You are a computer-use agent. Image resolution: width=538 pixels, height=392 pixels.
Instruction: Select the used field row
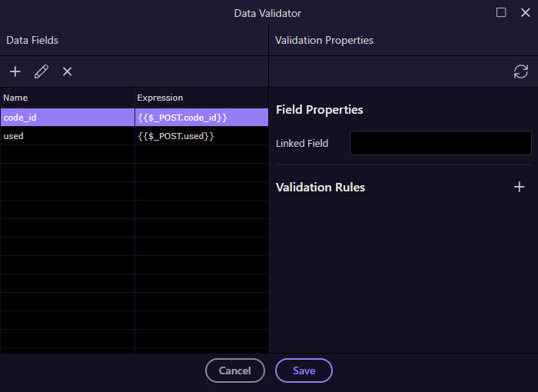pos(134,136)
